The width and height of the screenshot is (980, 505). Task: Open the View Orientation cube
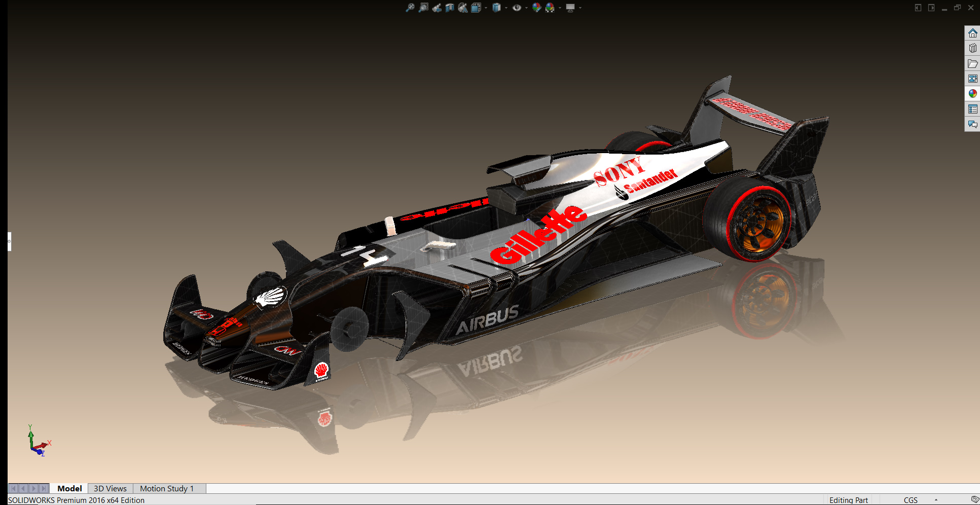pyautogui.click(x=476, y=8)
